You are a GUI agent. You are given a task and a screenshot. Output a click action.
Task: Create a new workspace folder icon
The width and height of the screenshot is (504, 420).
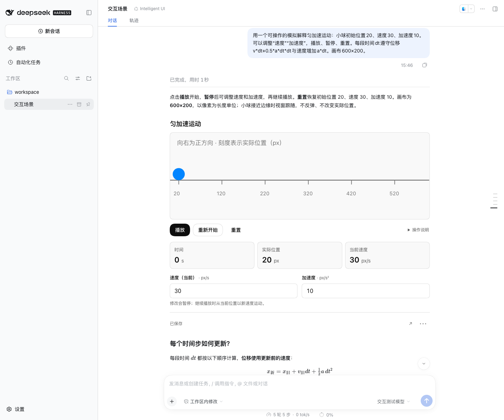coord(89,78)
